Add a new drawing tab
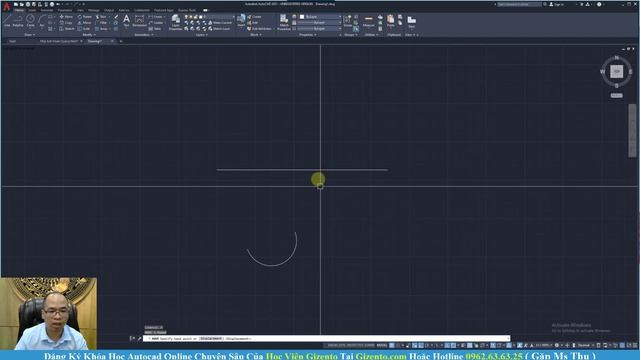This screenshot has height=360, width=640. tap(121, 41)
